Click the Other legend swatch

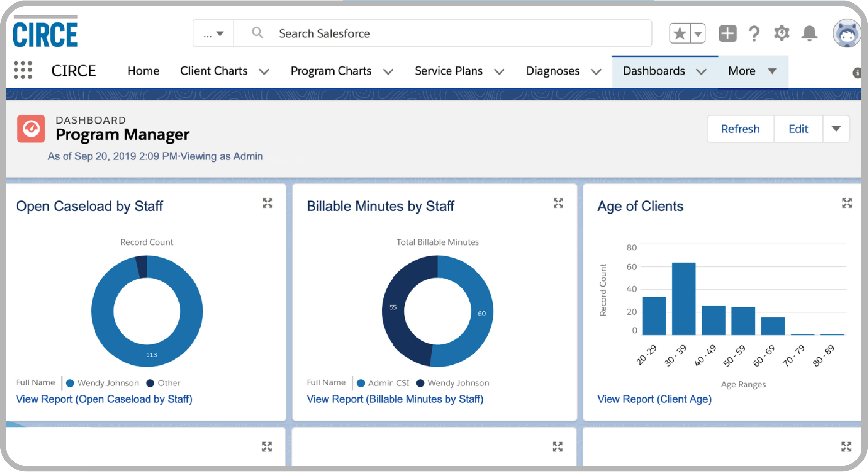pos(150,383)
